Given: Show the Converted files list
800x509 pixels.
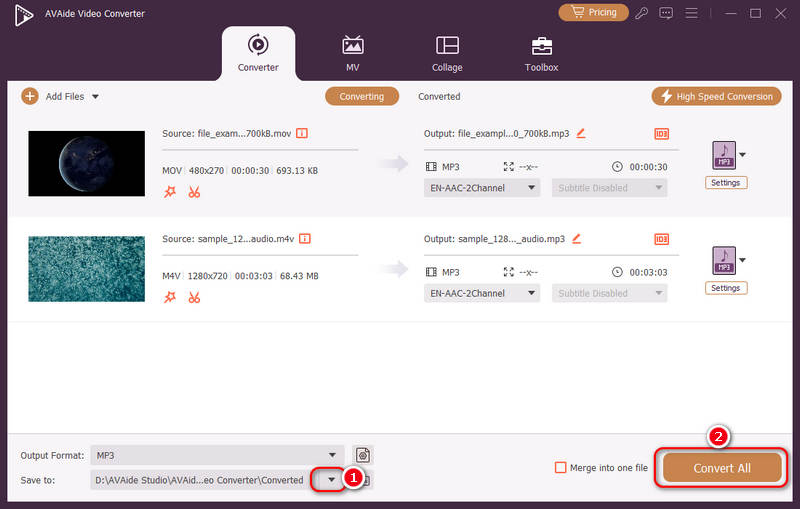Looking at the screenshot, I should [x=439, y=97].
